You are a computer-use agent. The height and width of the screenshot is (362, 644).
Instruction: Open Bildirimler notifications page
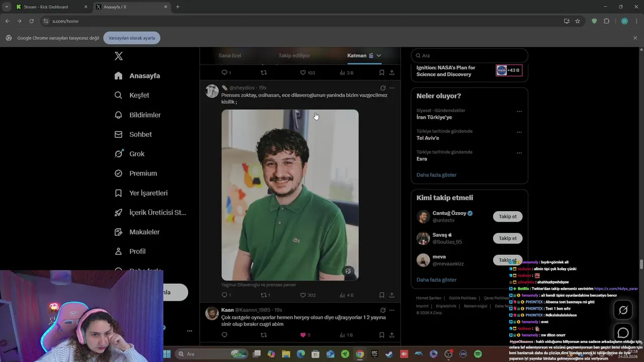coord(137,115)
